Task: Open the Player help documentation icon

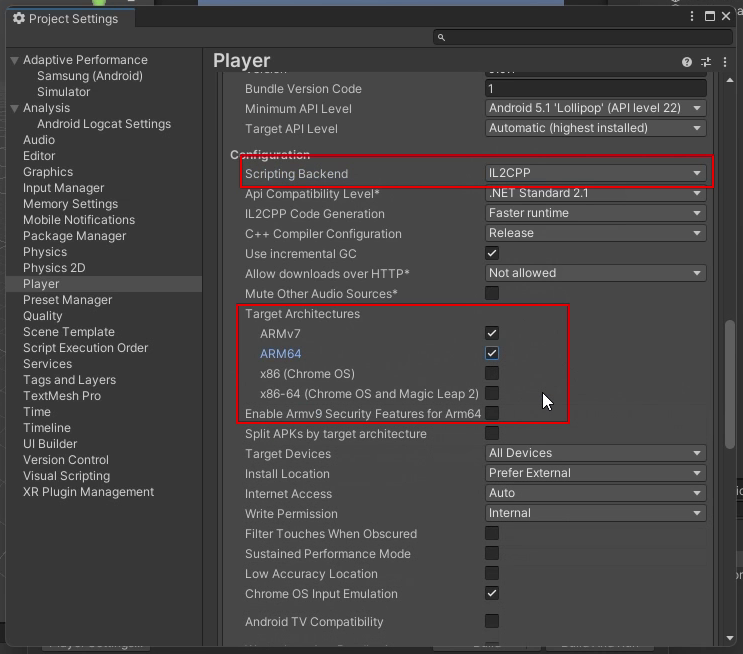Action: [687, 62]
